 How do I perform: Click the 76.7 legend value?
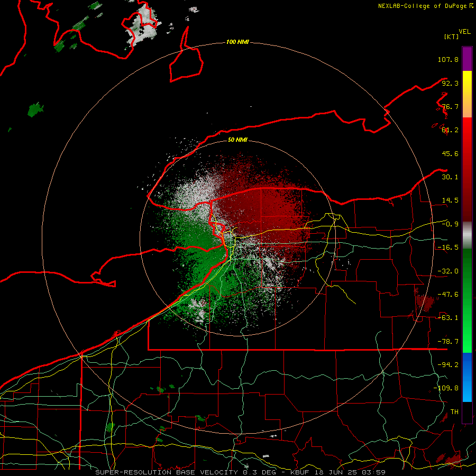pos(450,106)
